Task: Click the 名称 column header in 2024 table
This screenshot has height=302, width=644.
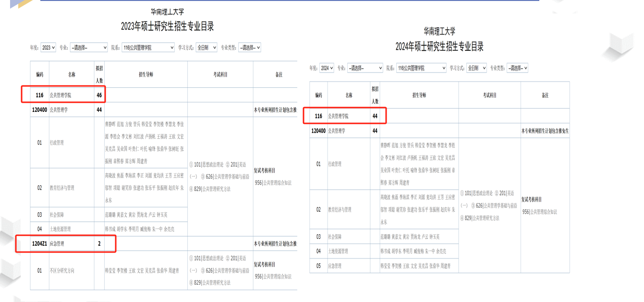Action: [348, 95]
